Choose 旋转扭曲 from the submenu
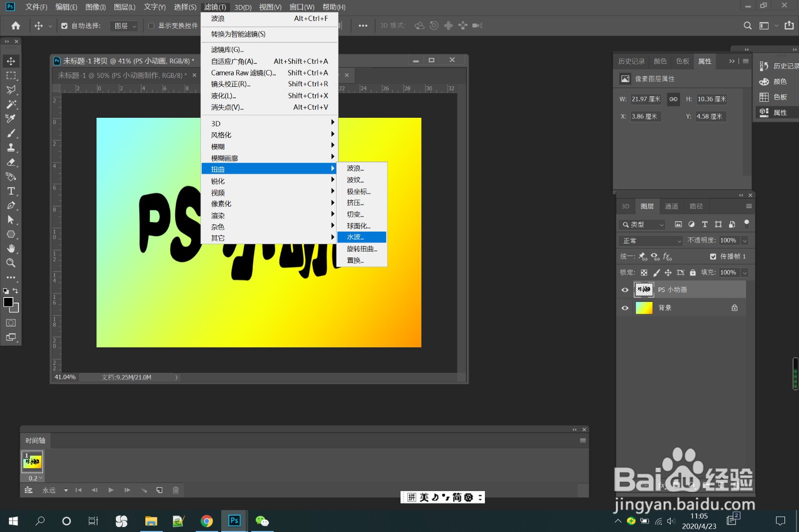799x532 pixels. [362, 249]
